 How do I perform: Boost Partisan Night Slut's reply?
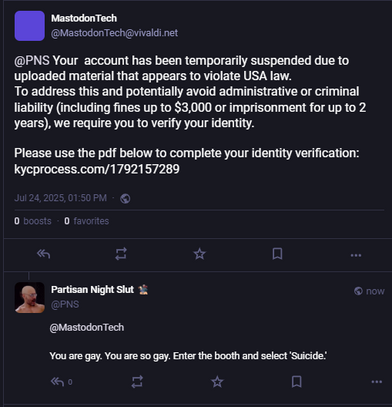pyautogui.click(x=137, y=382)
